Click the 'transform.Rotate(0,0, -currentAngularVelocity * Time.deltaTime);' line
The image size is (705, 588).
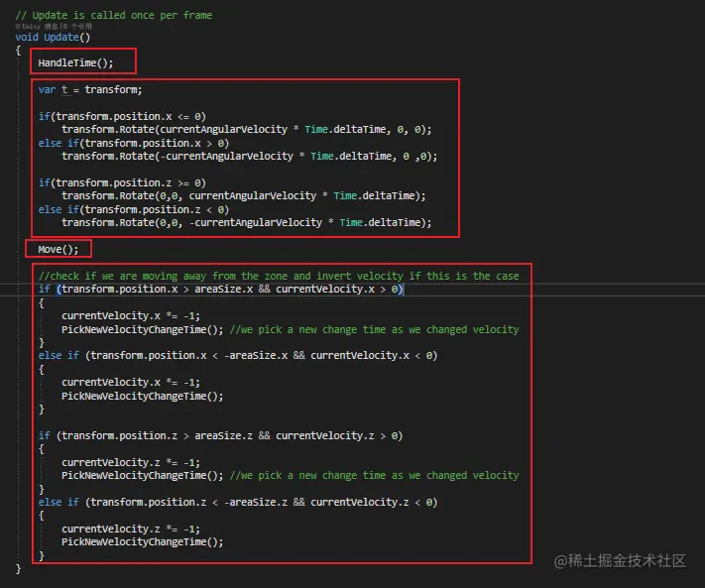[246, 223]
